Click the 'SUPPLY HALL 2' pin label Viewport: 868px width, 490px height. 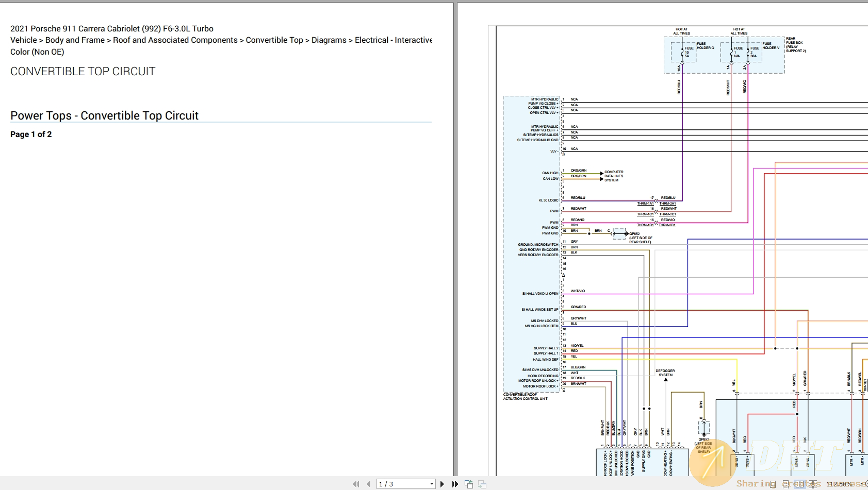coord(546,348)
